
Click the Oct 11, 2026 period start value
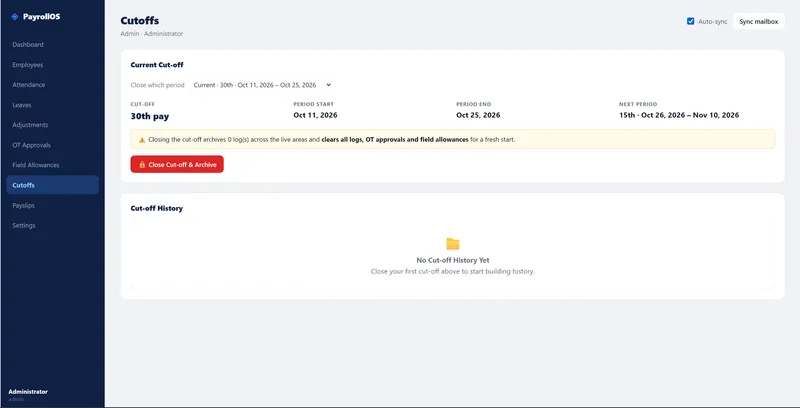point(315,115)
